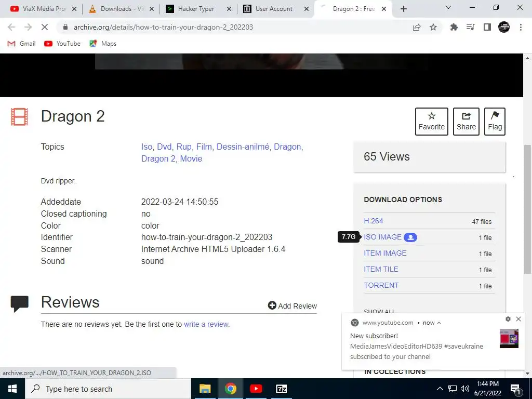Open notification settings gear icon

508,319
